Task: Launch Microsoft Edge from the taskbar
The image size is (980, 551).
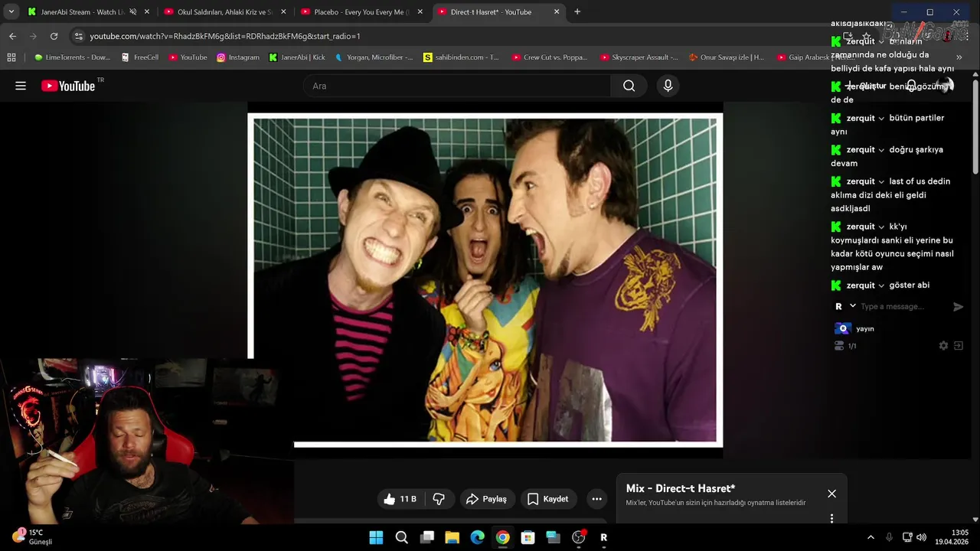Action: (477, 537)
